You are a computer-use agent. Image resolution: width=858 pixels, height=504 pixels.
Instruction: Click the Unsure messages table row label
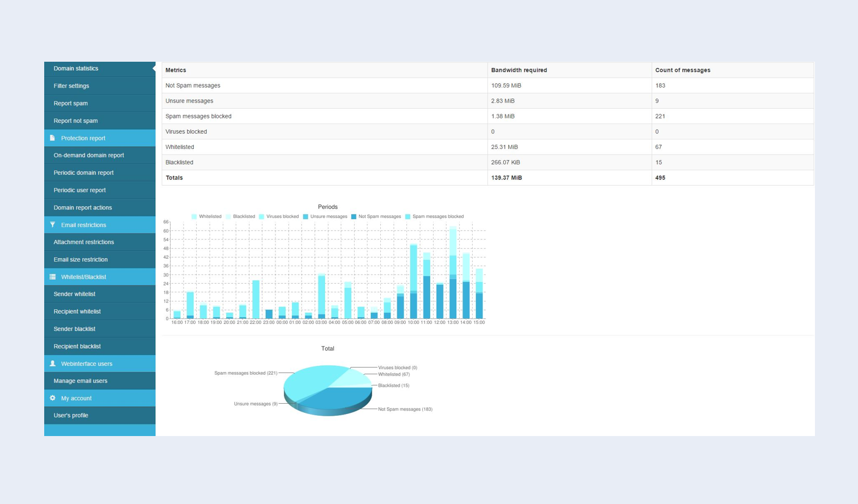(189, 101)
